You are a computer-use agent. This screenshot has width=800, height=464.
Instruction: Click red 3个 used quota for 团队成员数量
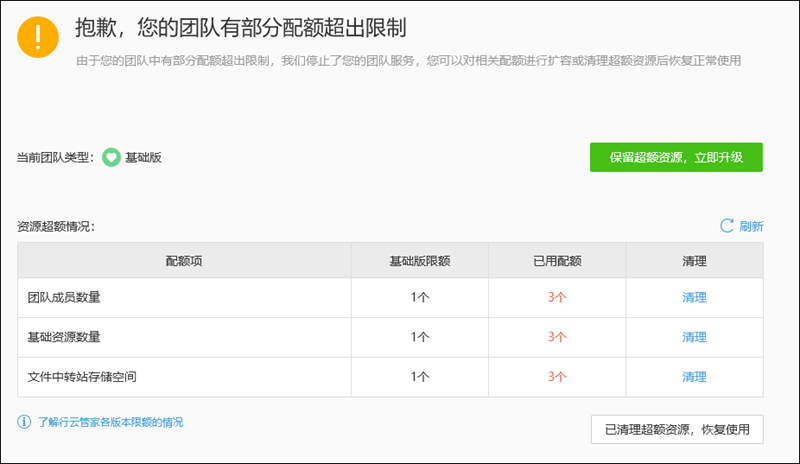coord(557,298)
